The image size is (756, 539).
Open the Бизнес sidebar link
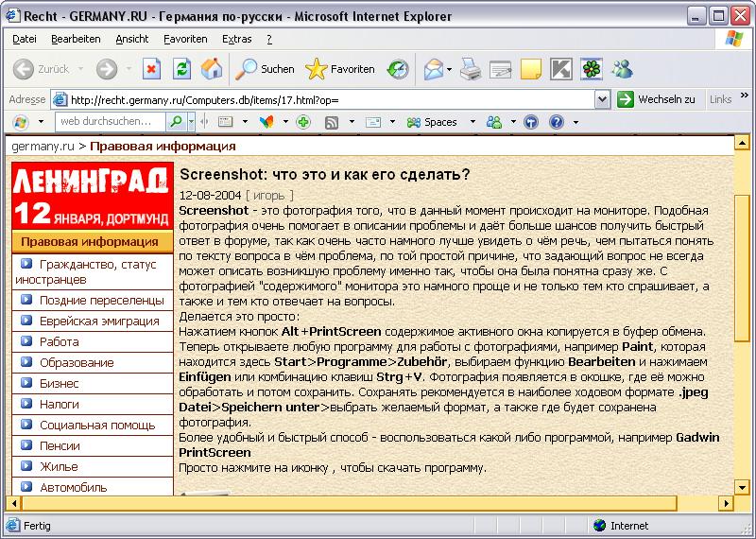click(x=60, y=383)
